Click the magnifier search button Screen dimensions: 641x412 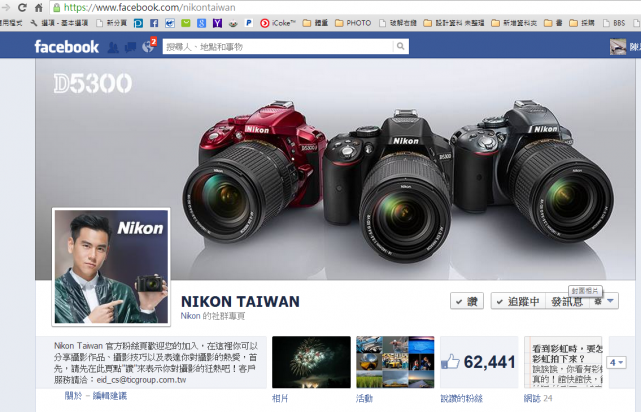(x=401, y=47)
